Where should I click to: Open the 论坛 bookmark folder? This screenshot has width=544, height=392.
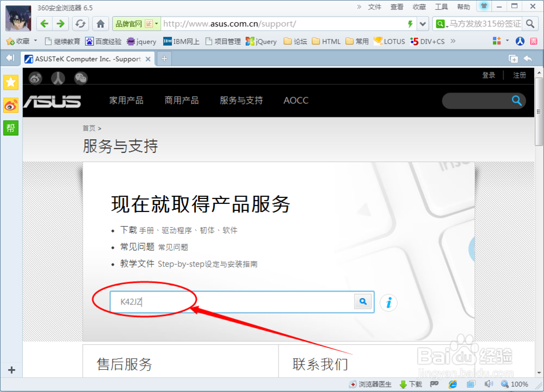[295, 41]
